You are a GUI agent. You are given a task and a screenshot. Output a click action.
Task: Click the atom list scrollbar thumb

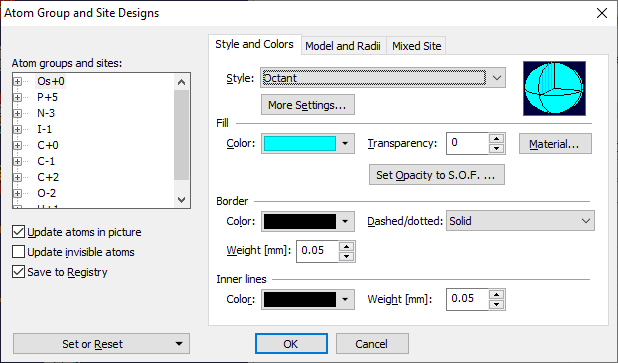click(181, 135)
